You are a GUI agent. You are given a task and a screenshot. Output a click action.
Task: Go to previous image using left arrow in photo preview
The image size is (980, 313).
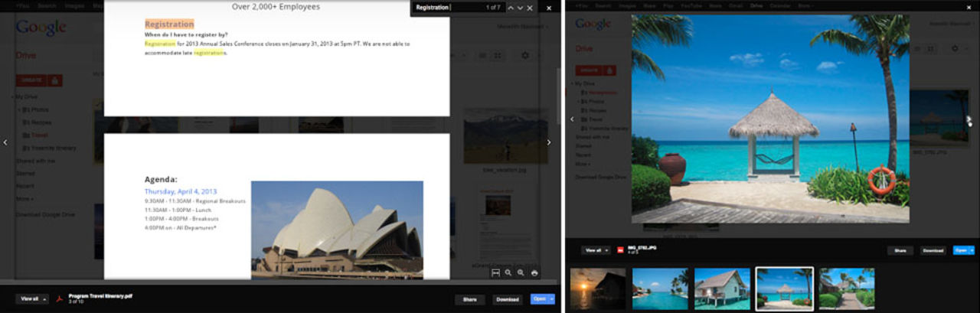(x=572, y=119)
